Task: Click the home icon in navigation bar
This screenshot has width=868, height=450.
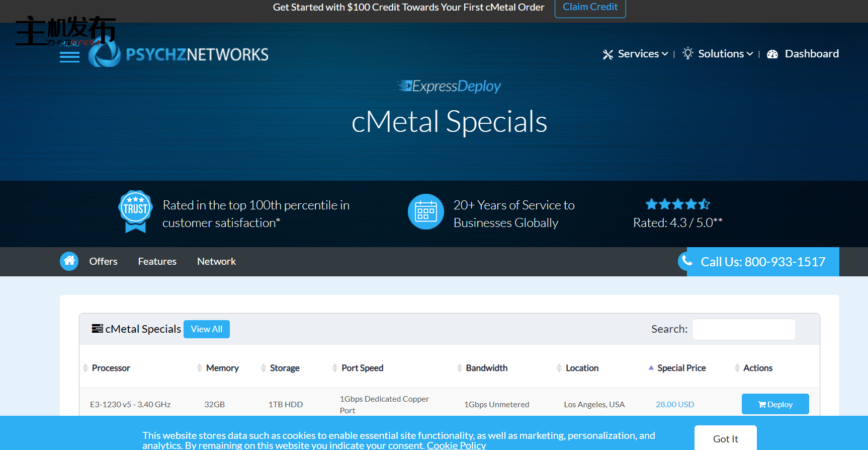Action: coord(69,261)
